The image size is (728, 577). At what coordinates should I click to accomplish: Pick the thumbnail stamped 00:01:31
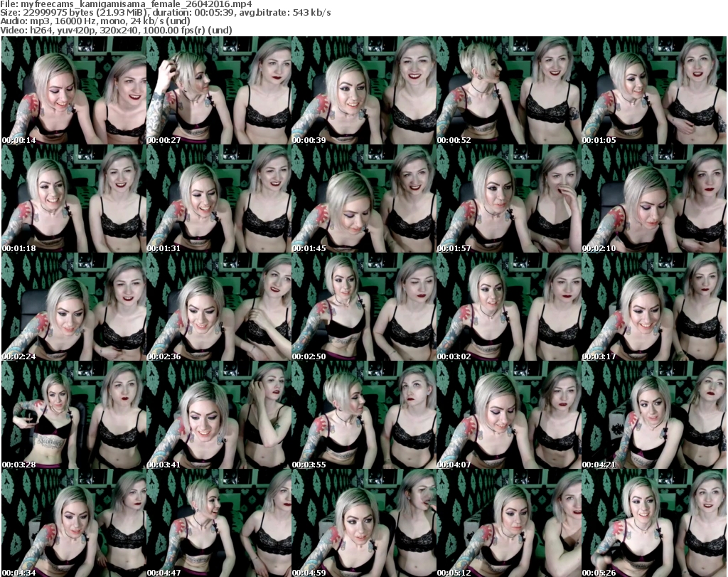(x=219, y=198)
